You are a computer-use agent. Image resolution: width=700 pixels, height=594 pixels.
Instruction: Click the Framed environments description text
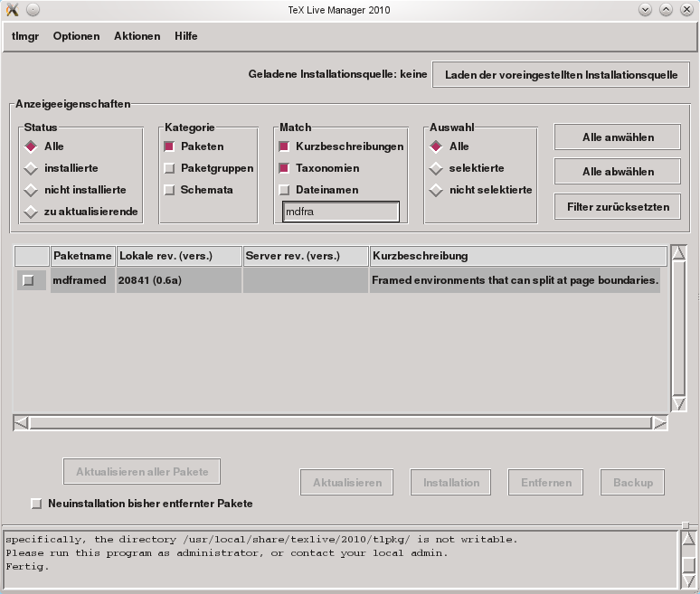516,280
